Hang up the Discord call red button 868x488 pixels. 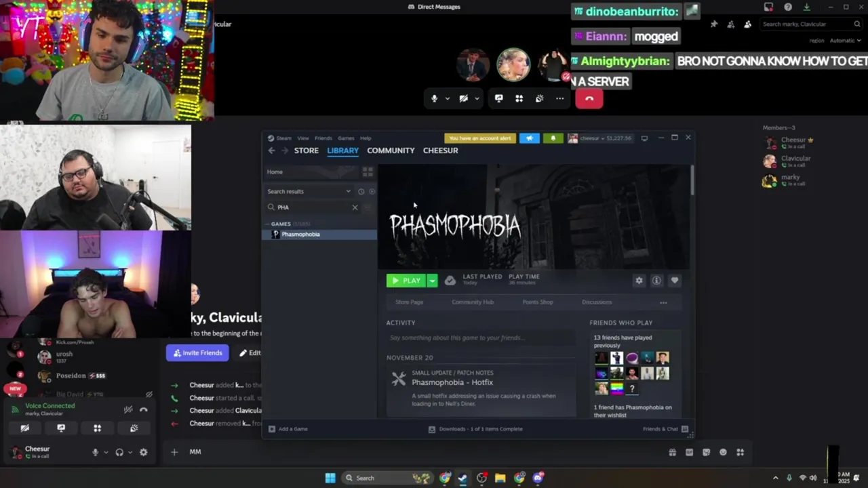click(589, 99)
